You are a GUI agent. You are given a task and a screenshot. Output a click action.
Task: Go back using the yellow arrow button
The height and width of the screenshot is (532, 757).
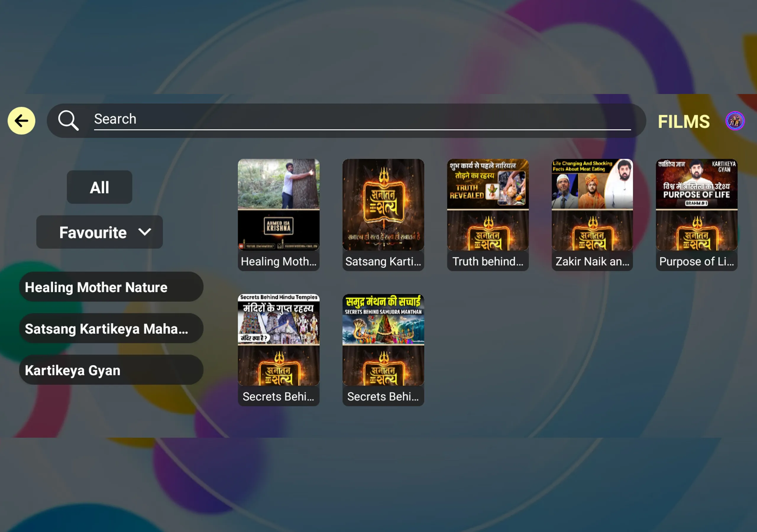click(21, 121)
